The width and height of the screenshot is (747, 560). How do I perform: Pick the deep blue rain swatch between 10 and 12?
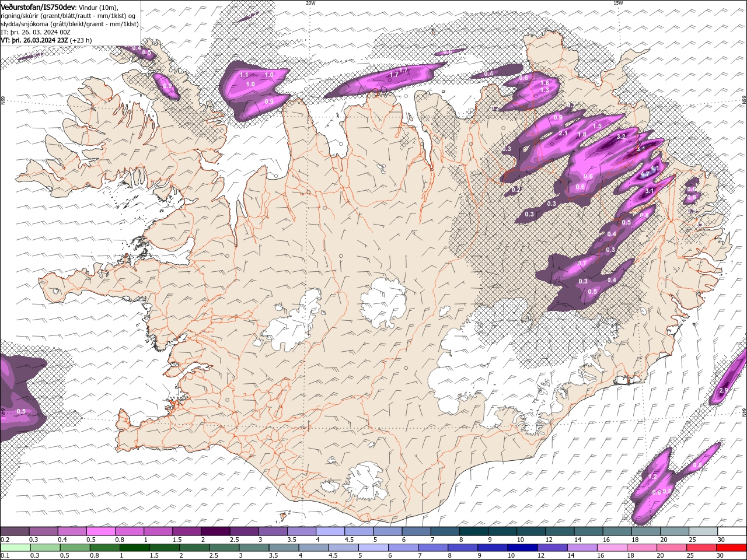pyautogui.click(x=521, y=547)
